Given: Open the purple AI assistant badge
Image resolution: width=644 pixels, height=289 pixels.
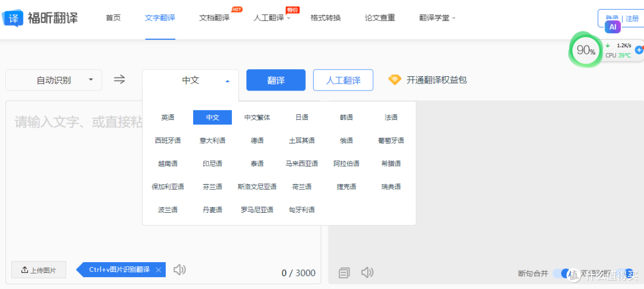Looking at the screenshot, I should [x=613, y=27].
